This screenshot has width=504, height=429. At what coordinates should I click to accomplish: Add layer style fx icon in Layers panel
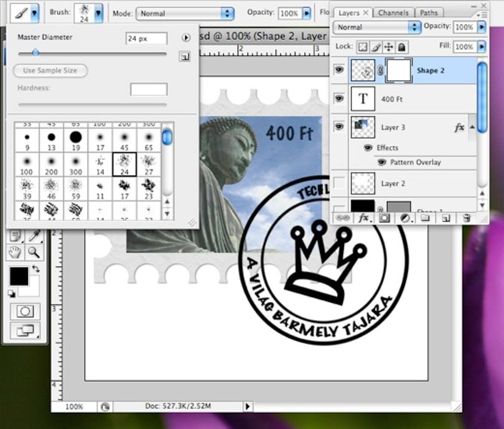click(x=363, y=218)
